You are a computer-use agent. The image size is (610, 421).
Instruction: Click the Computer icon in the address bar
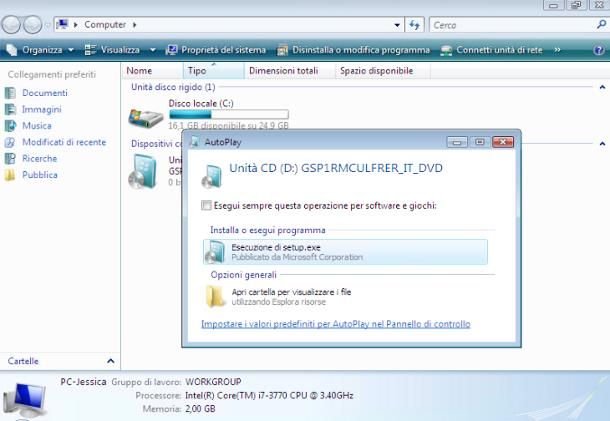[x=62, y=25]
